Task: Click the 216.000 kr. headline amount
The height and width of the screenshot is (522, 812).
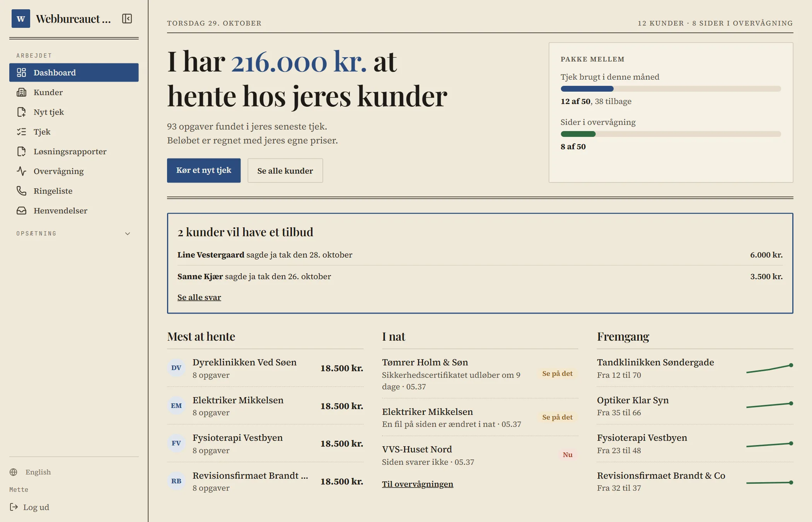Action: pyautogui.click(x=299, y=62)
